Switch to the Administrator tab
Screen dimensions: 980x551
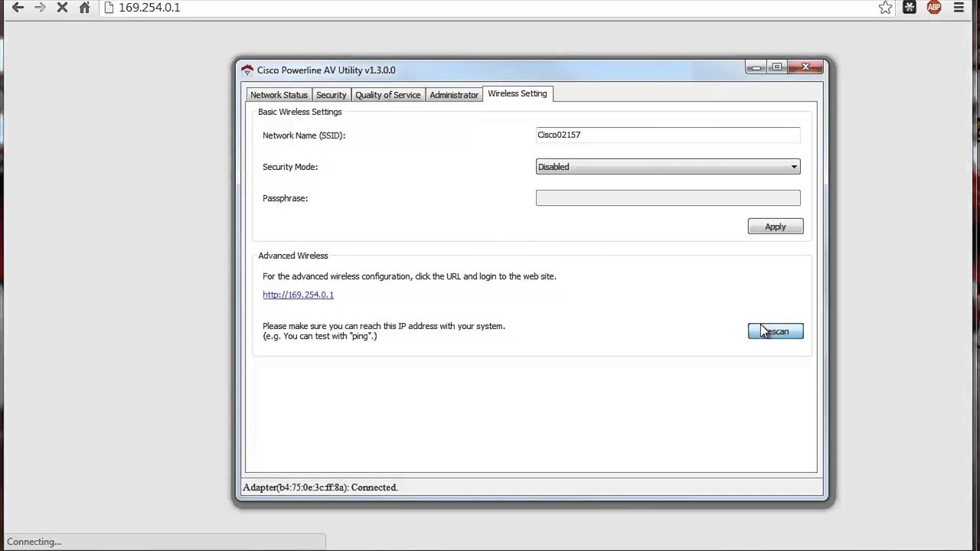point(454,95)
